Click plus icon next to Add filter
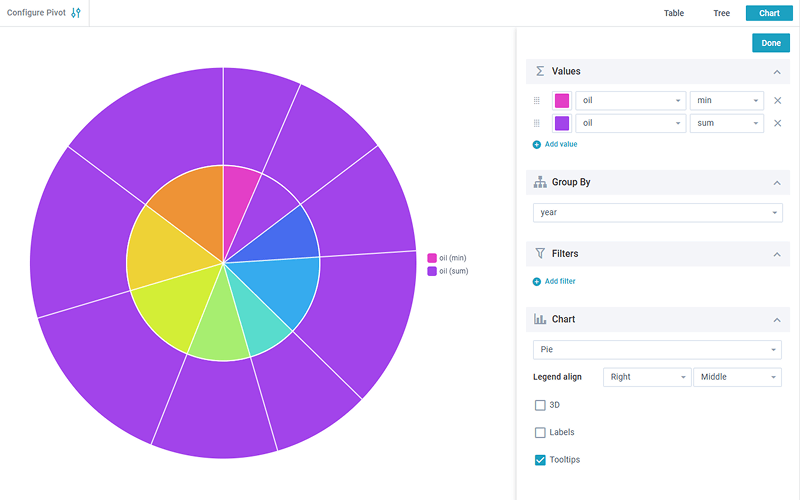The image size is (800, 500). [537, 281]
